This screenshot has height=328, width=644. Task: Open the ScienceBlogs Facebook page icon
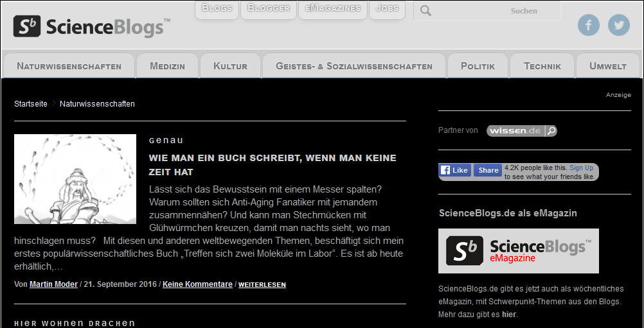point(589,25)
